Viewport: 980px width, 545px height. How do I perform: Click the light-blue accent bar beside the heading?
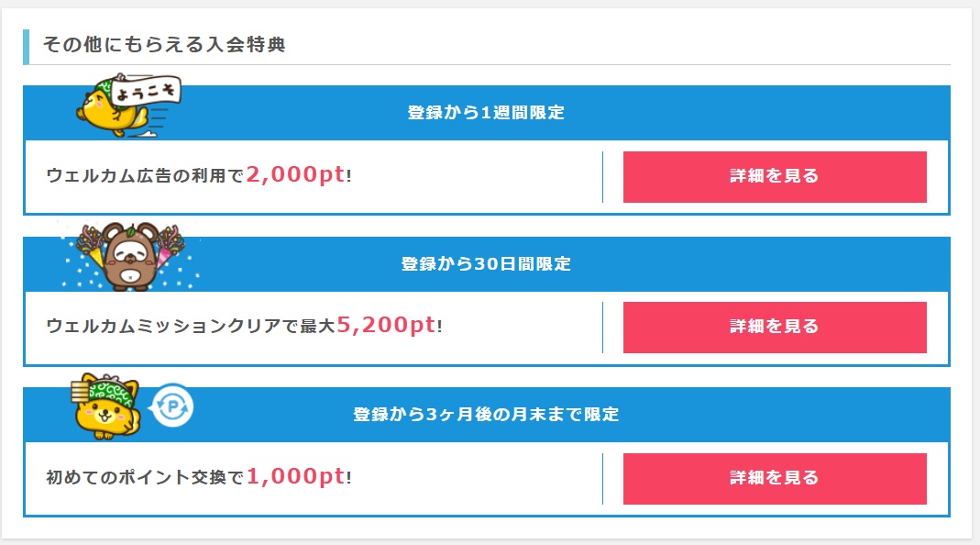[x=27, y=47]
